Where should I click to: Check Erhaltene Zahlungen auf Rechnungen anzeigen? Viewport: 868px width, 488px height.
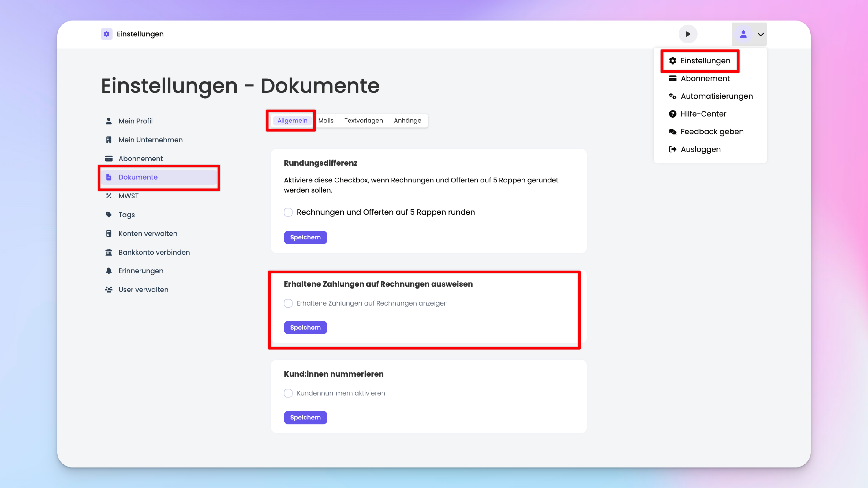(x=288, y=303)
